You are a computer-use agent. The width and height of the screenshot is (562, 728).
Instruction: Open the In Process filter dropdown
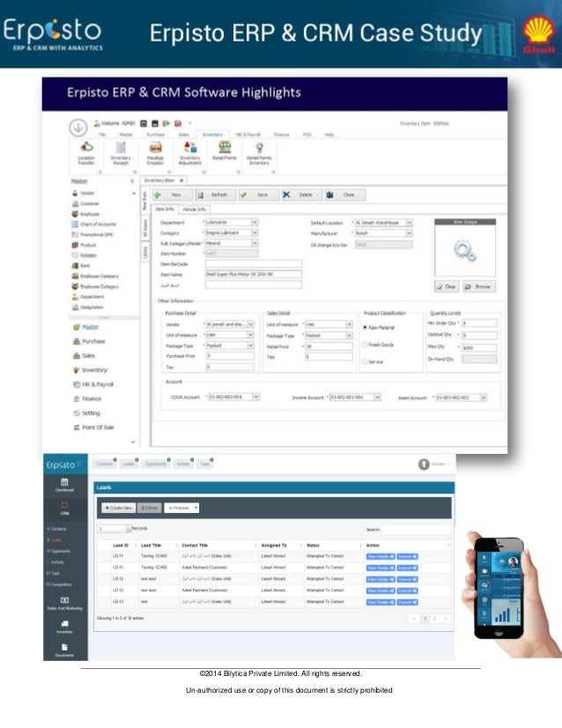click(x=182, y=508)
